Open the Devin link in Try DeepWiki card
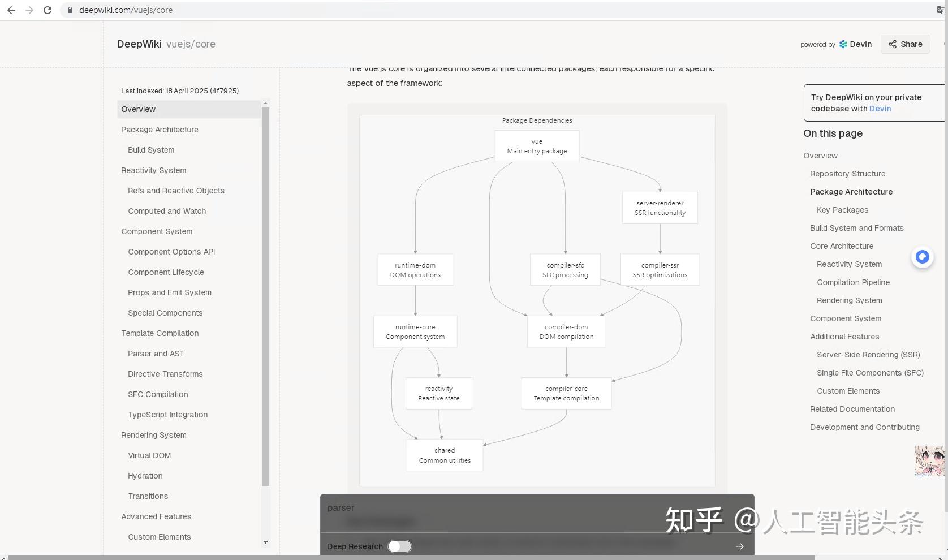 (880, 109)
